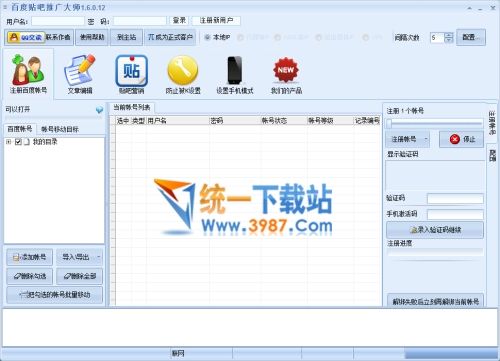Click the red 停止 stop button

[x=462, y=139]
